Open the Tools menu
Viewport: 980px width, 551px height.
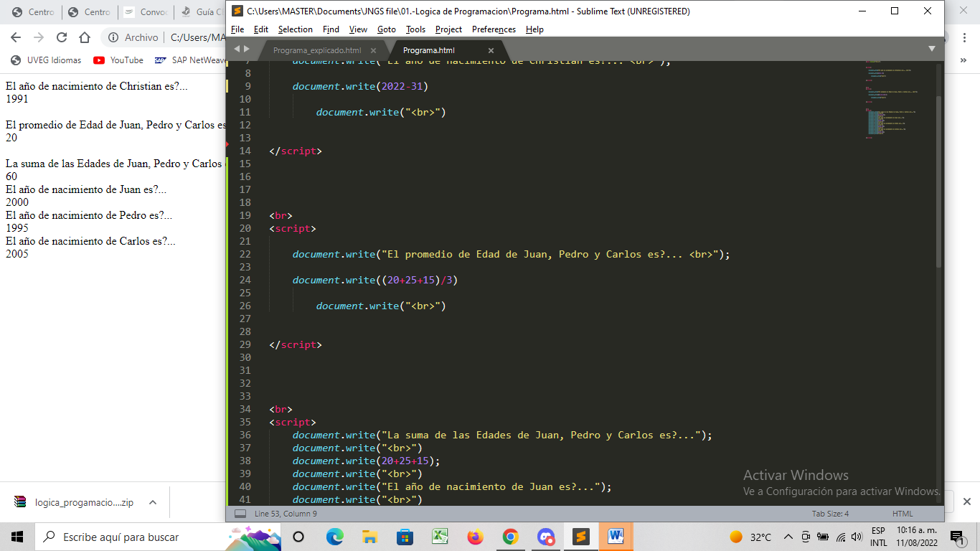415,29
